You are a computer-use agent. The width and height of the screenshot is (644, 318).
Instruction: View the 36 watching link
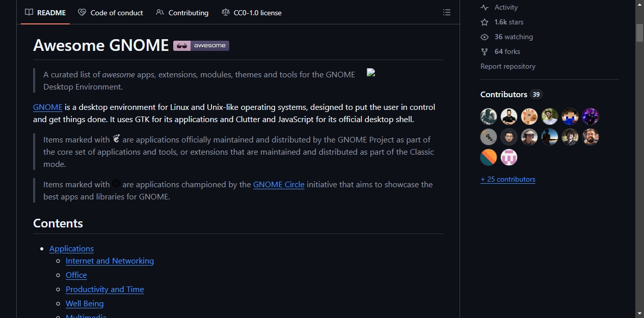[507, 37]
